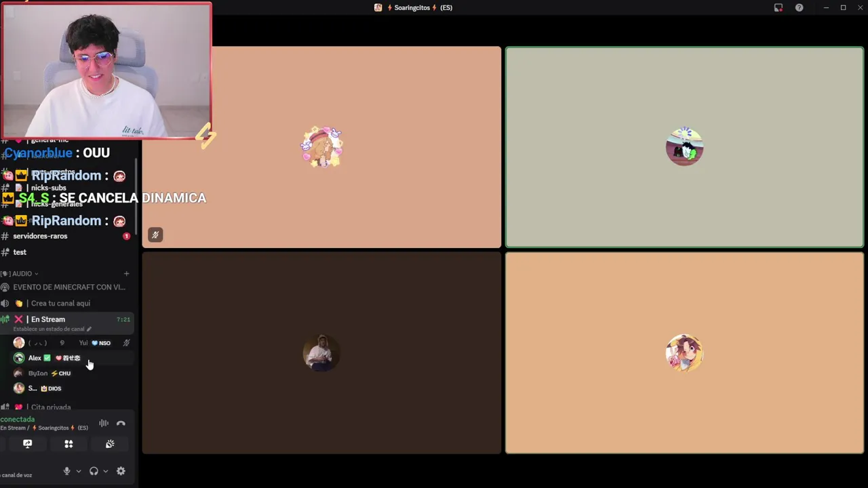This screenshot has height=488, width=868.
Task: Select the dark brown bottom-left participant tile
Action: pyautogui.click(x=321, y=353)
